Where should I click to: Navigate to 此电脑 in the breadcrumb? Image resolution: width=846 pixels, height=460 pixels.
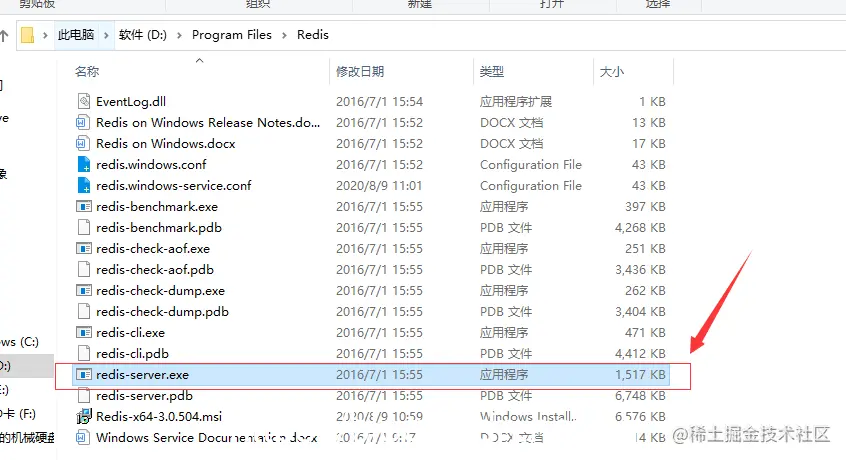tap(76, 35)
